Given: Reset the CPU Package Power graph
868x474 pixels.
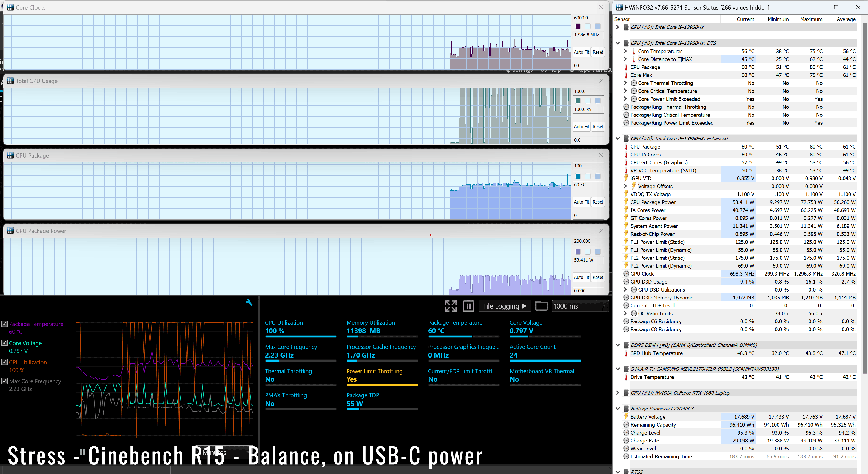Looking at the screenshot, I should click(x=598, y=277).
